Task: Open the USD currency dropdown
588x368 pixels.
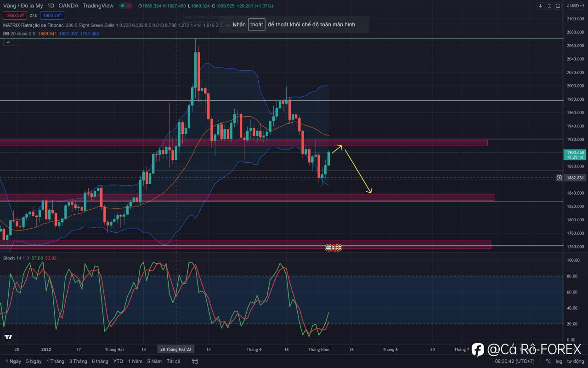Action: tap(576, 6)
